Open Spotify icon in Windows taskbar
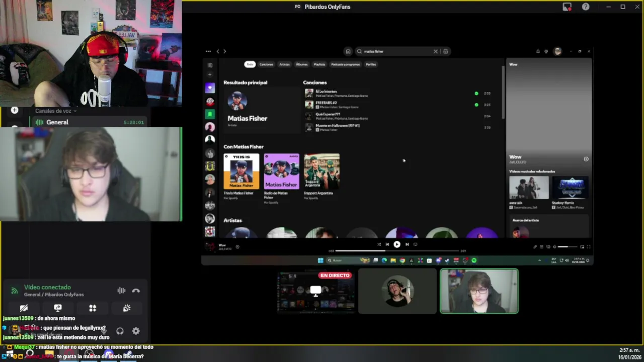This screenshot has width=644, height=362. coord(474,260)
